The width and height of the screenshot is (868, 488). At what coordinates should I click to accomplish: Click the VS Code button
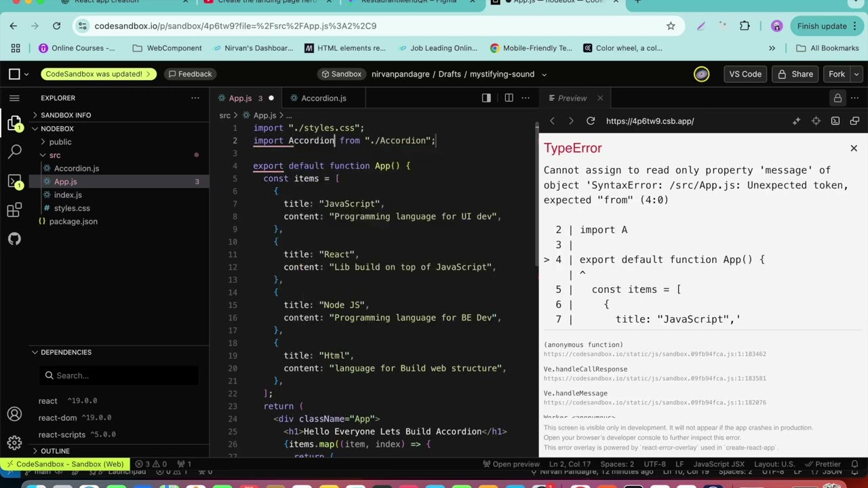(745, 74)
